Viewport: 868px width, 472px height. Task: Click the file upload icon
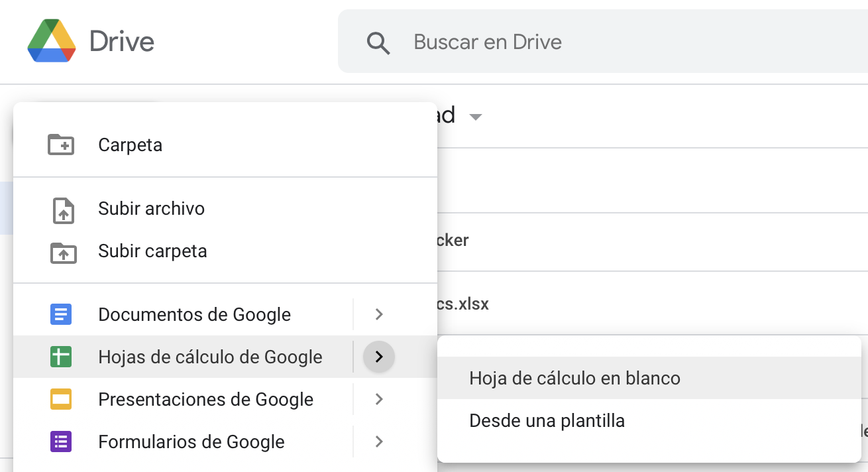(x=63, y=209)
